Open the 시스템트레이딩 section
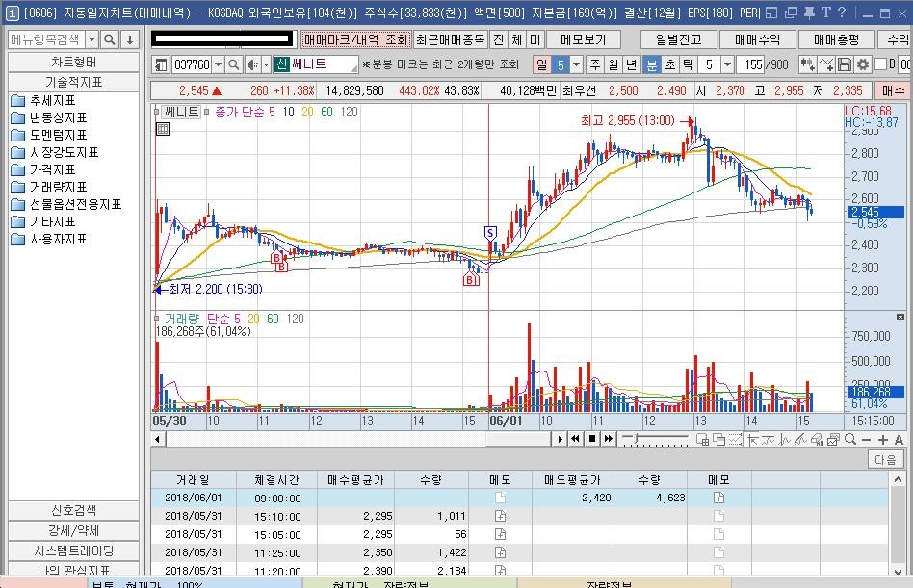 point(73,550)
